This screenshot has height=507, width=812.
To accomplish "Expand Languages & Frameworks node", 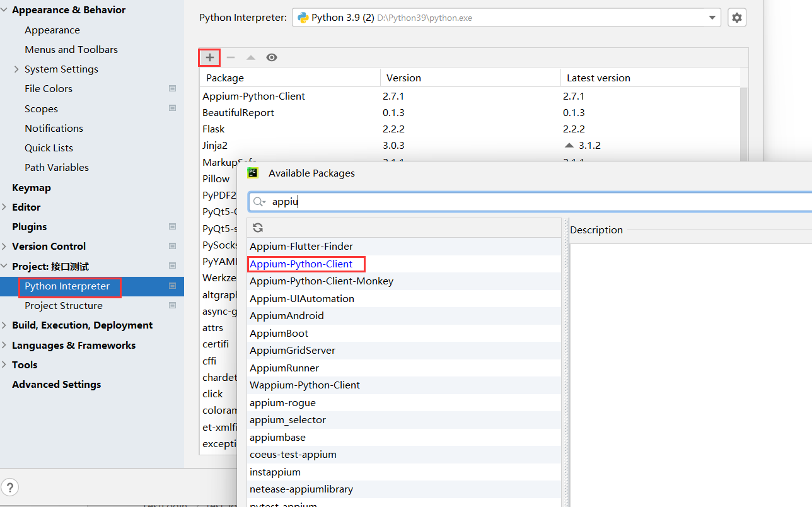I will (x=4, y=345).
